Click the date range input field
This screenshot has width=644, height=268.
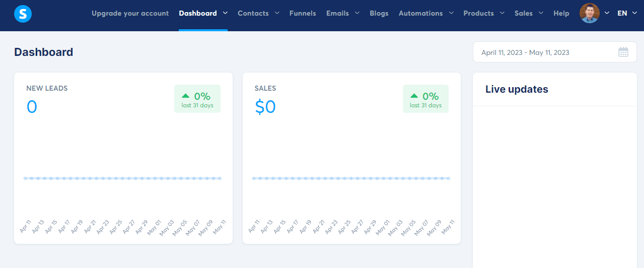pos(544,52)
